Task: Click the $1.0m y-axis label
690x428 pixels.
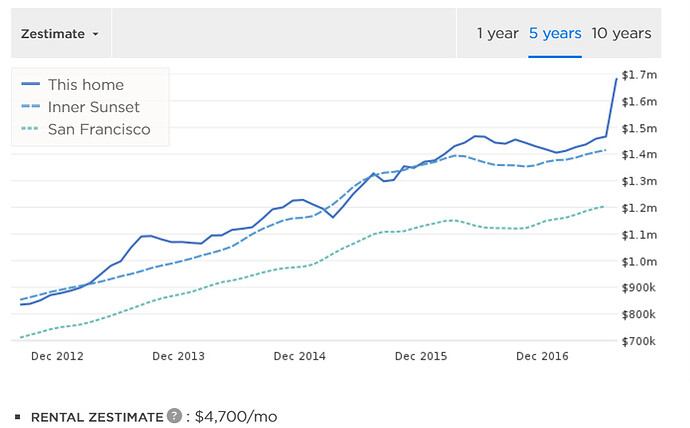Action: [639, 262]
